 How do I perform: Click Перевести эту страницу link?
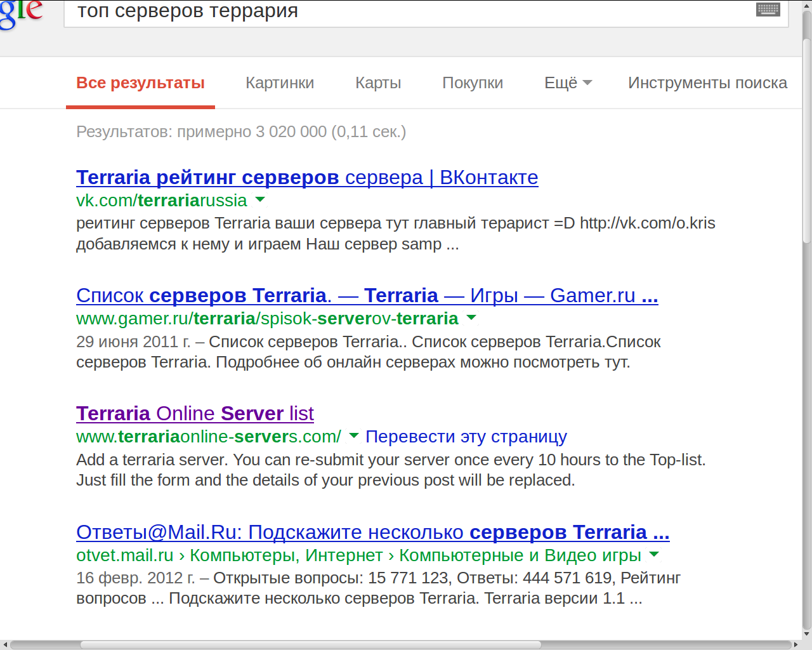pyautogui.click(x=466, y=437)
